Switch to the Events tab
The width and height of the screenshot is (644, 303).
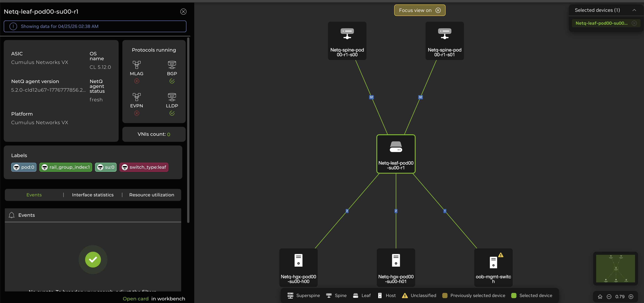click(x=34, y=195)
